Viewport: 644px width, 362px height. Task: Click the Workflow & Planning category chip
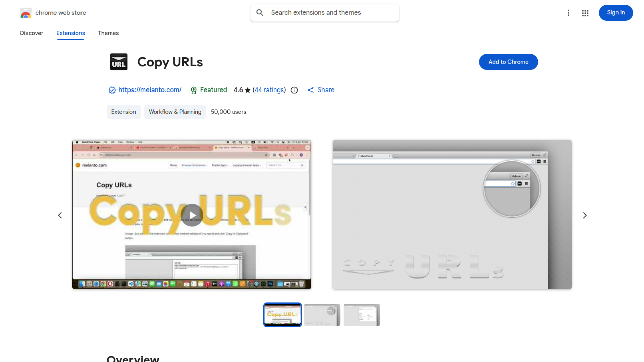point(175,112)
